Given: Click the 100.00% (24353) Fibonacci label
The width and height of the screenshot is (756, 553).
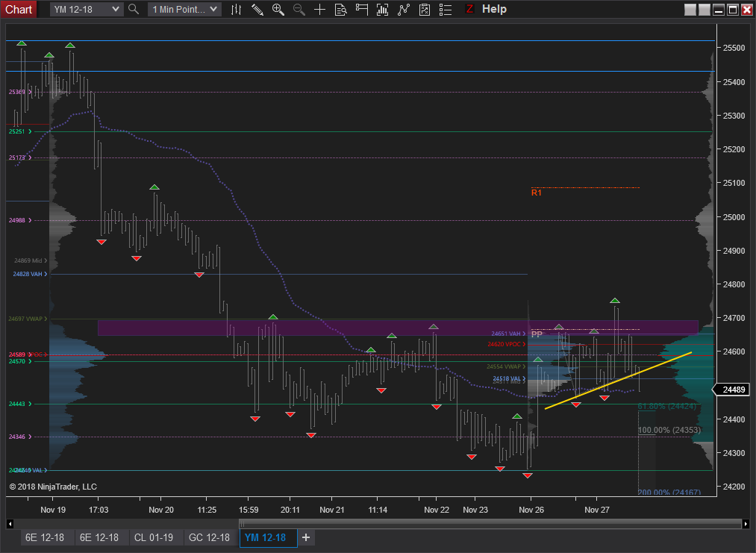Looking at the screenshot, I should [x=669, y=430].
